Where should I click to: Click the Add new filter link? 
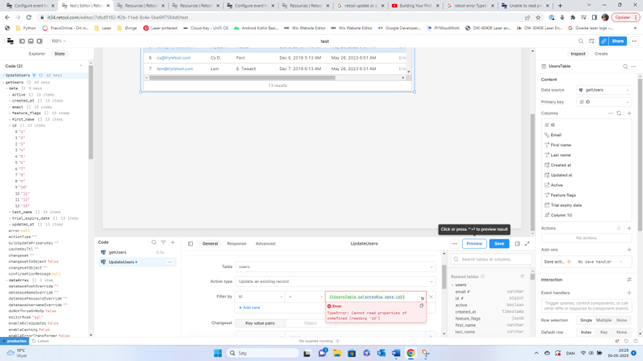tap(249, 308)
